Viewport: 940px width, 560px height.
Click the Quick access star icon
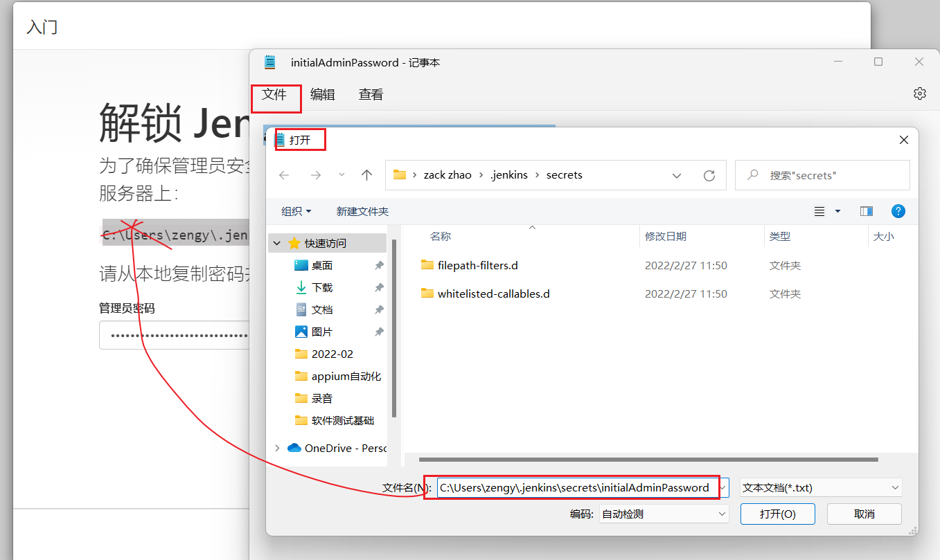(x=294, y=243)
